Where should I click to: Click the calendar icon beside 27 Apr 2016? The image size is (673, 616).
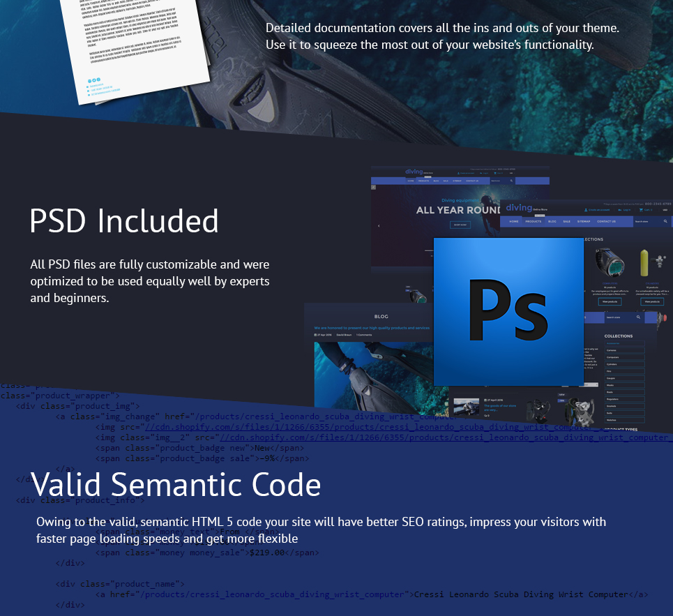pyautogui.click(x=315, y=335)
